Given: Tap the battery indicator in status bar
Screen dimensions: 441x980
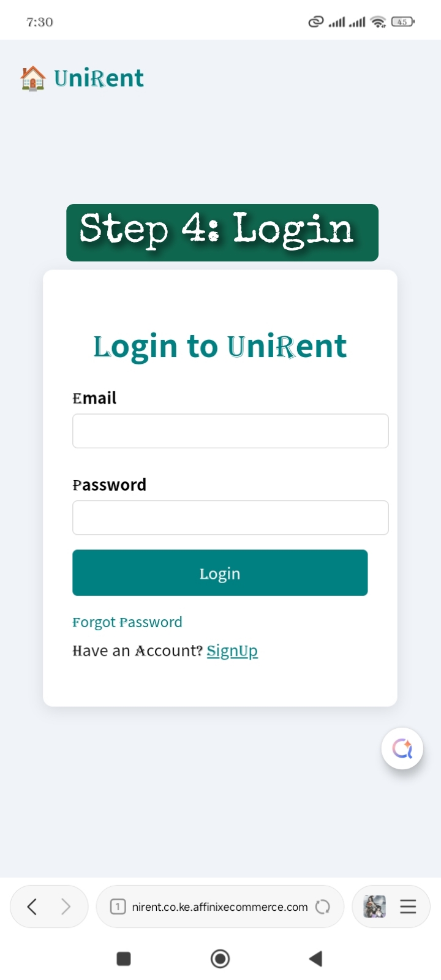Looking at the screenshot, I should (402, 22).
